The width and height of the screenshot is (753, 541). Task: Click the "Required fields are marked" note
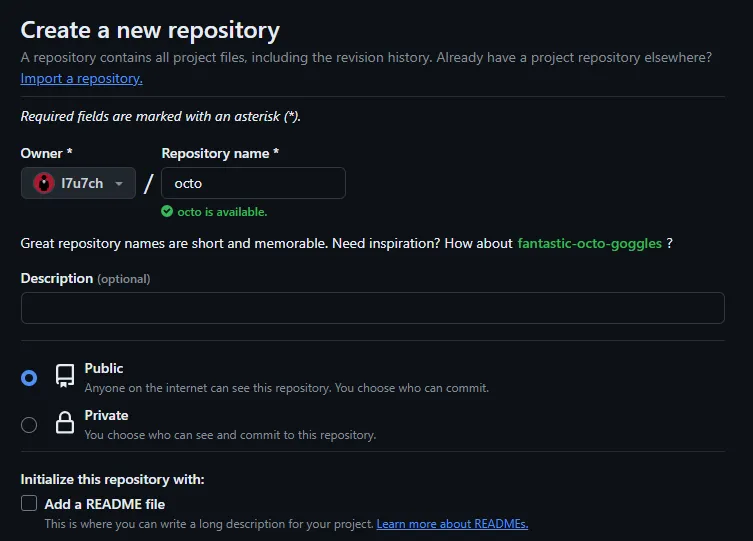(x=160, y=116)
